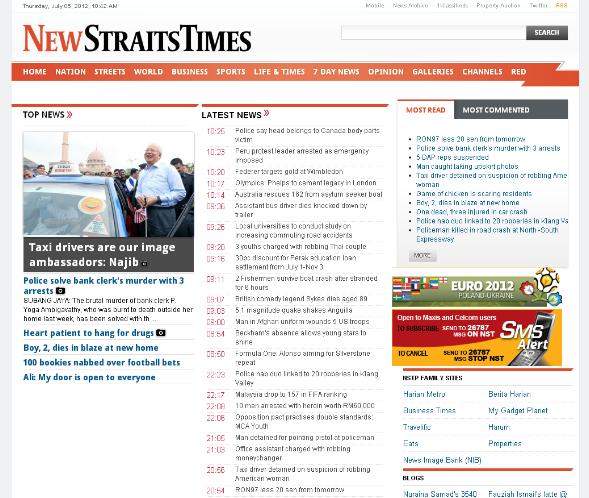The image size is (589, 498).
Task: Open 'One dead, three injured in car crash'
Action: tap(471, 212)
